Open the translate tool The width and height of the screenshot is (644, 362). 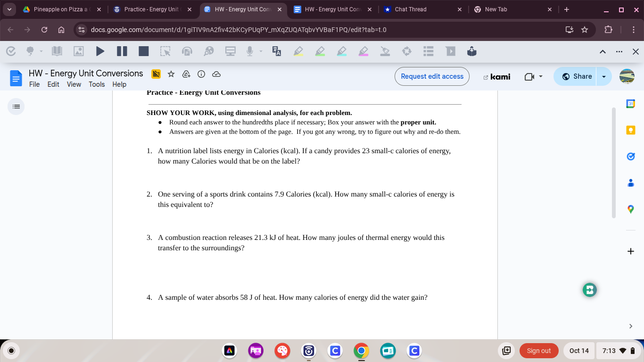click(x=276, y=51)
